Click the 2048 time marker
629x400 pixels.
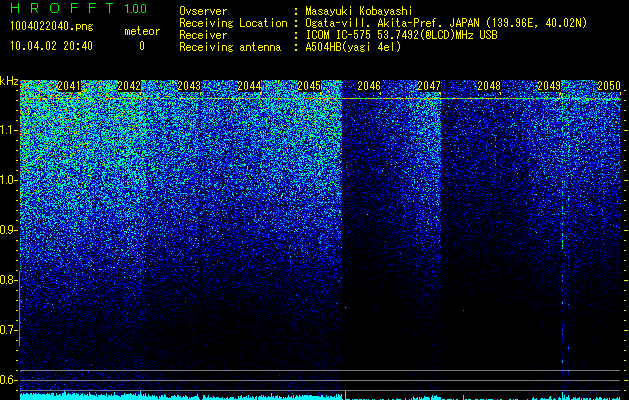[x=489, y=86]
